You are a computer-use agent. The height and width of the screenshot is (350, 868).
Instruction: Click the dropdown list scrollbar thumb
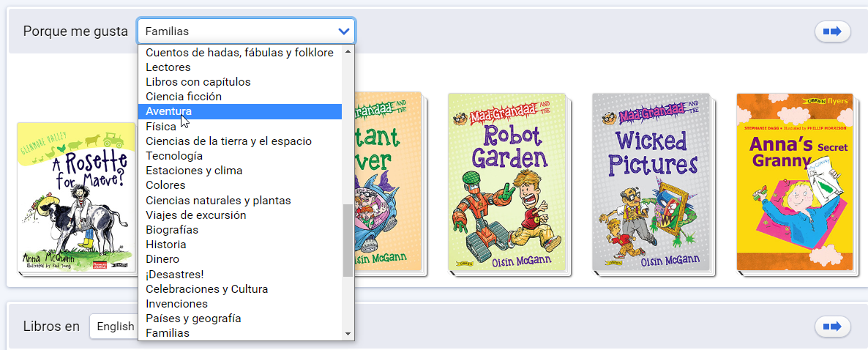(348, 240)
